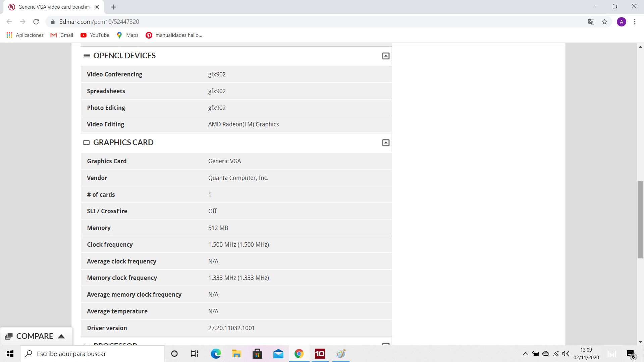Viewport: 644px width, 362px height.
Task: Expand the COMPARE panel arrow
Action: click(61, 336)
